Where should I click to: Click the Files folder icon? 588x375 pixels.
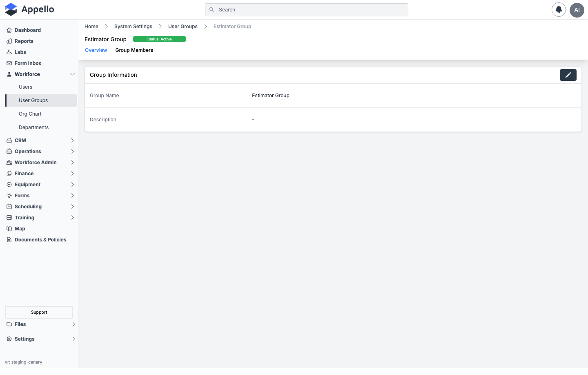click(x=9, y=324)
